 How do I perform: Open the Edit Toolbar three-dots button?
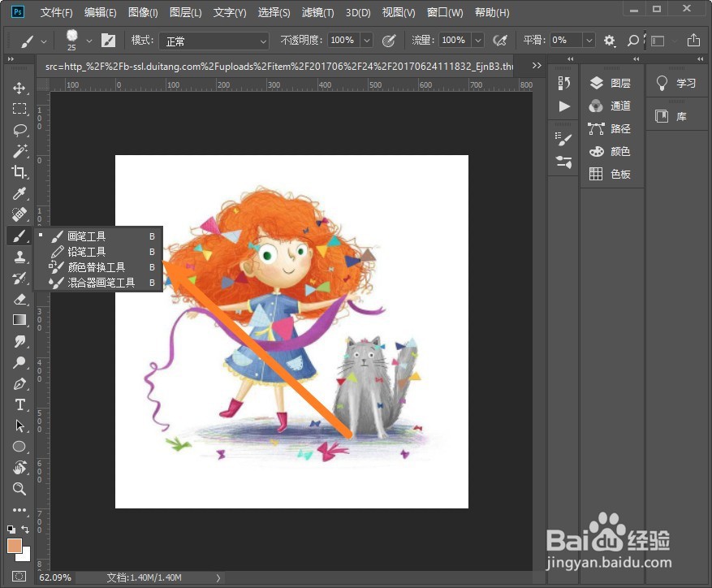click(x=19, y=510)
